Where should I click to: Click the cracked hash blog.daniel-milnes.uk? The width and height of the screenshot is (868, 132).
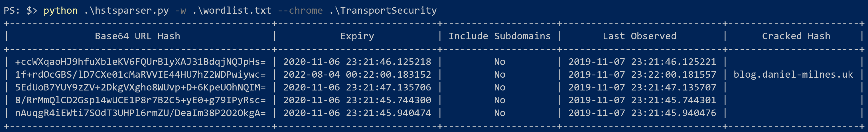pyautogui.click(x=793, y=74)
